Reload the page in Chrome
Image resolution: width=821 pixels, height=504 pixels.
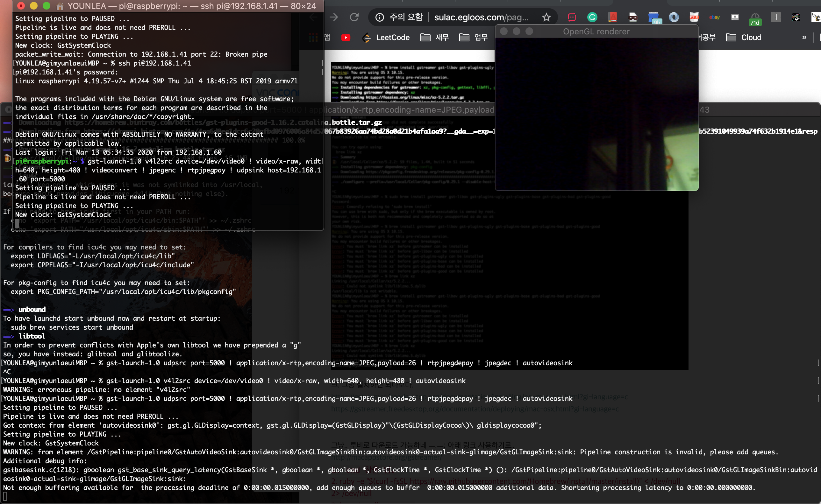point(354,17)
